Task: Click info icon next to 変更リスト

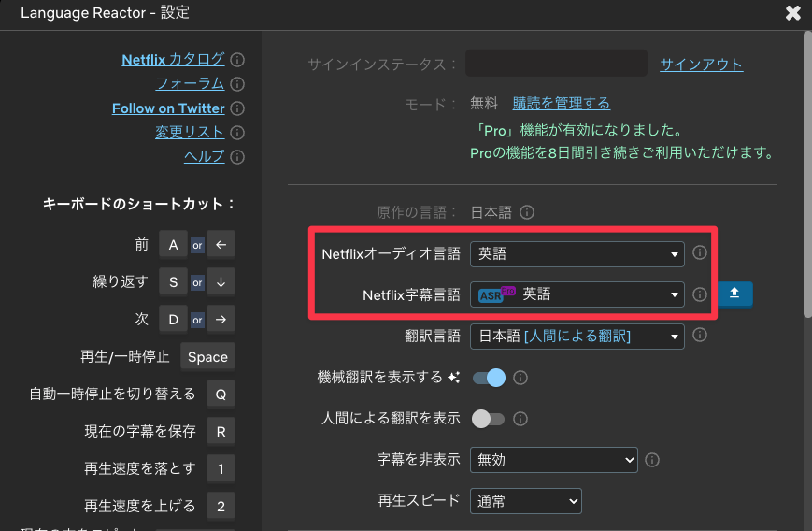Action: [x=237, y=133]
